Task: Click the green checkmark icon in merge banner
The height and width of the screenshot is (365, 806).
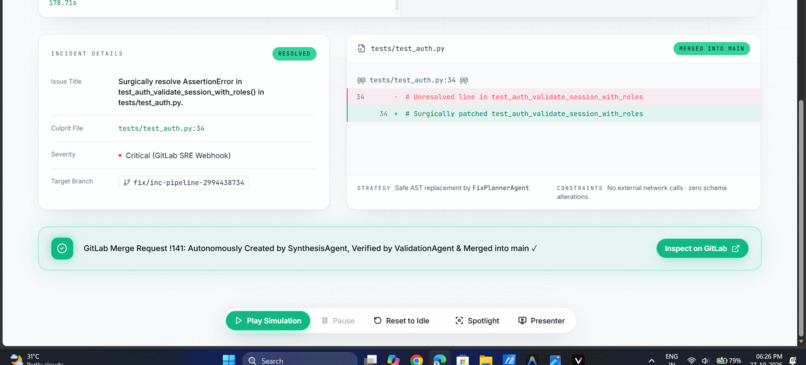Action: pyautogui.click(x=62, y=248)
